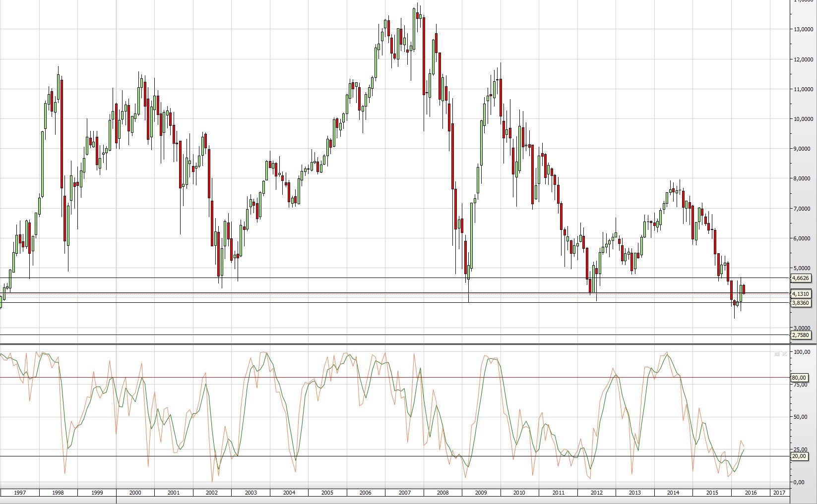
Task: Click the 2014 year label
Action: pyautogui.click(x=673, y=493)
